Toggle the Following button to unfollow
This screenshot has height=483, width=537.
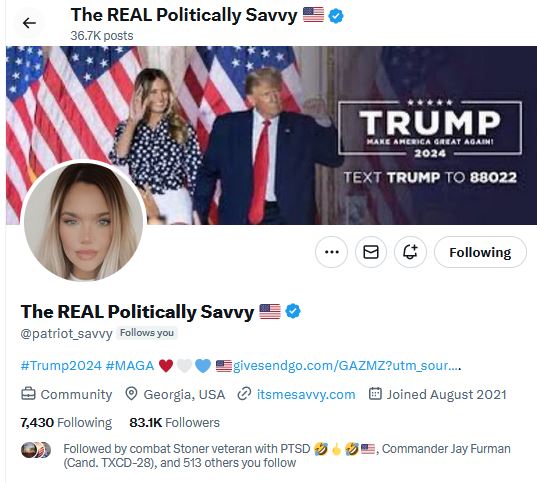480,252
